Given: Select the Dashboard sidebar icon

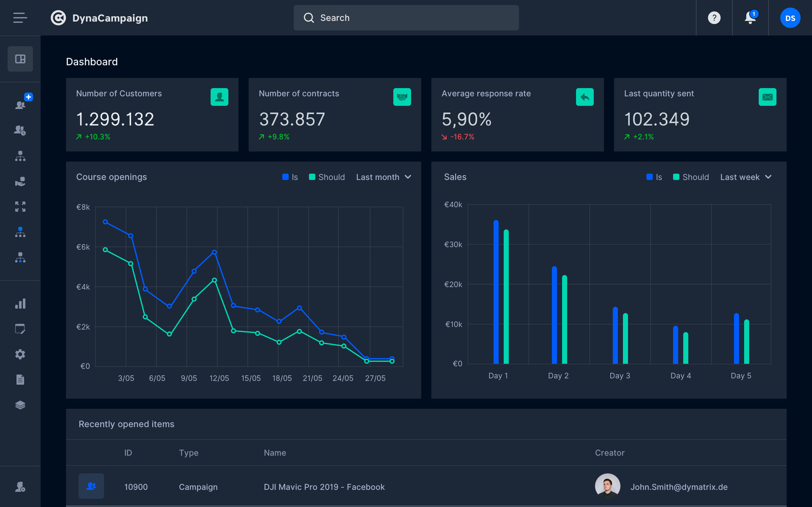Looking at the screenshot, I should (x=20, y=59).
